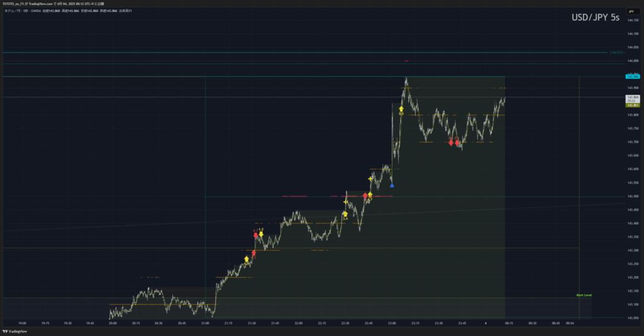Viewport: 644px width, 336px height.
Task: Click the 'Alert Level' green label
Action: point(584,295)
